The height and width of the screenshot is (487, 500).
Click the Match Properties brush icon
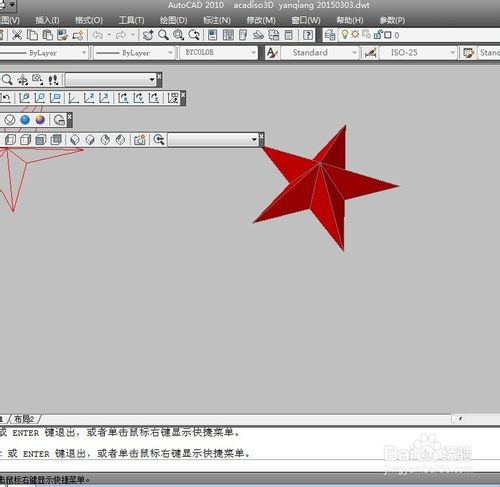click(62, 35)
